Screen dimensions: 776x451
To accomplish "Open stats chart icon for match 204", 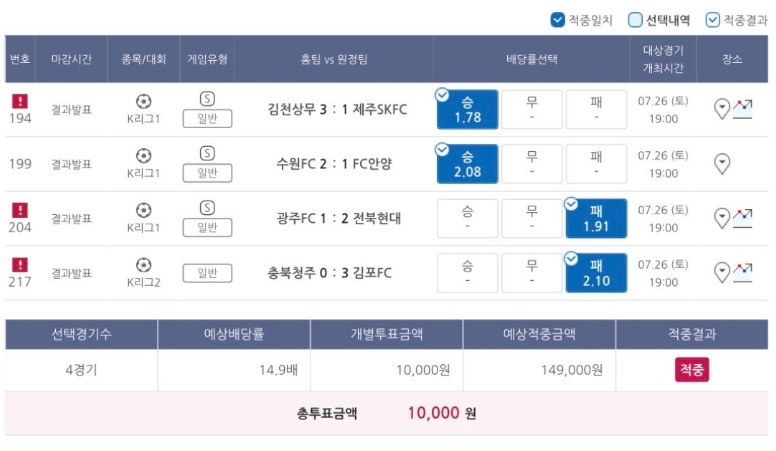I will click(x=742, y=218).
